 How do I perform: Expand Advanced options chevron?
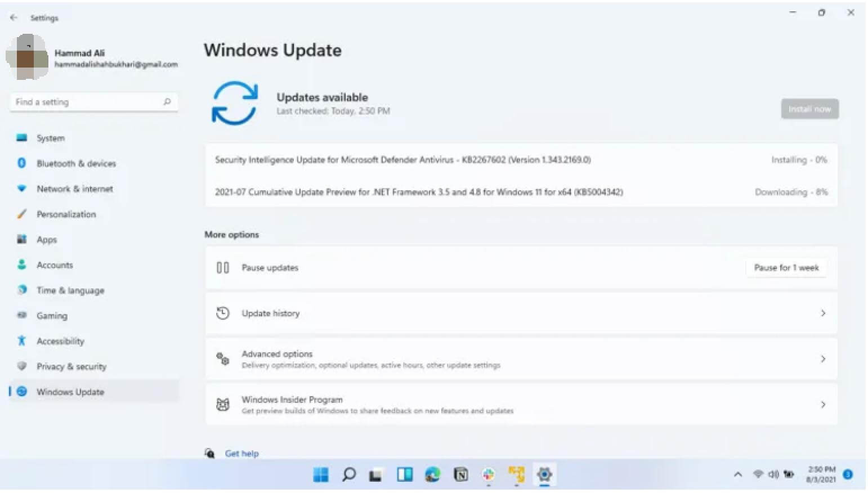pos(823,359)
